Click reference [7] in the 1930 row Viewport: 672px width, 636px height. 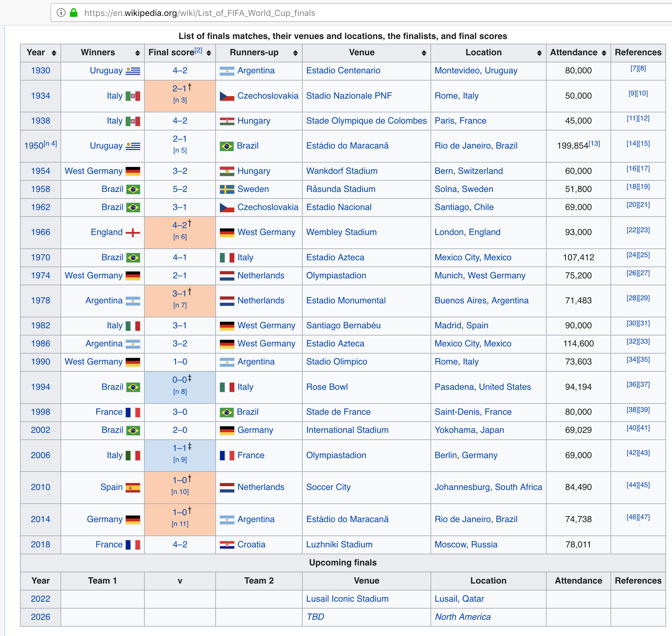[634, 68]
